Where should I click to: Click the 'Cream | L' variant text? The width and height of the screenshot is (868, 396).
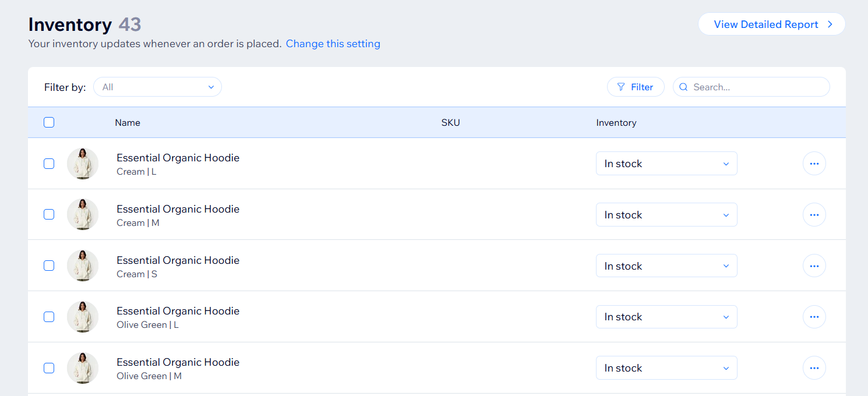[x=136, y=172]
